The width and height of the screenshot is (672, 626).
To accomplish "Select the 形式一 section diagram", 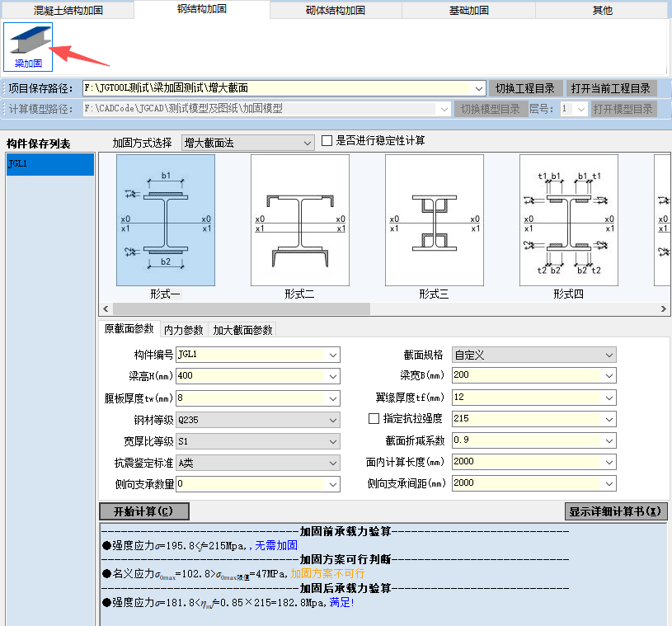I will pos(166,220).
